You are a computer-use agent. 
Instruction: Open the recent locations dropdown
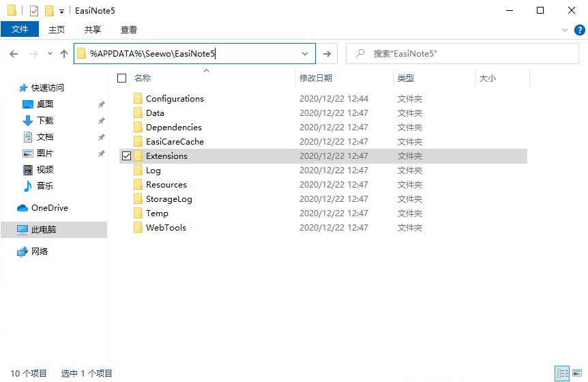click(x=50, y=54)
